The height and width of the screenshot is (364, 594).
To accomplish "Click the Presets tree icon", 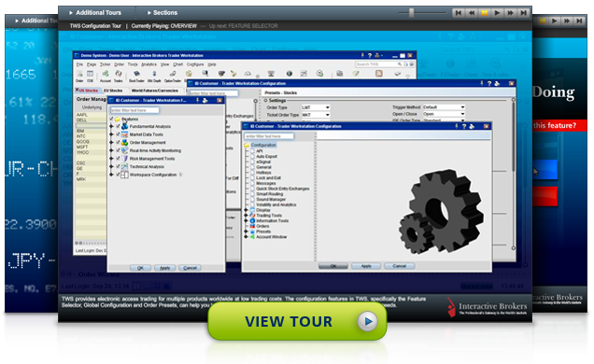I will point(253,231).
